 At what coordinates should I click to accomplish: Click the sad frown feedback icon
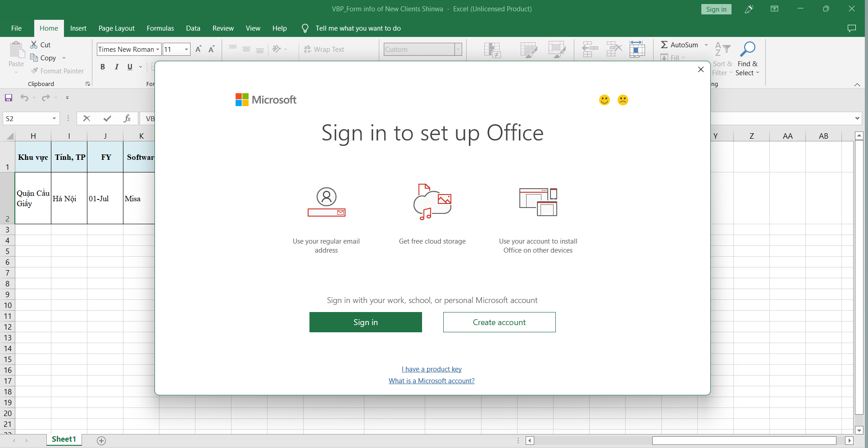(623, 100)
